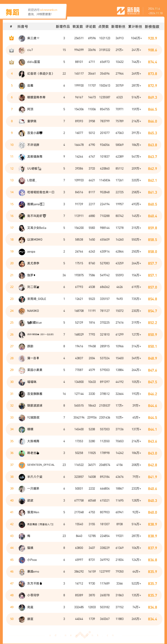Select account name 柴三歲
Viewport: 167px width, 644px height.
point(33,38)
